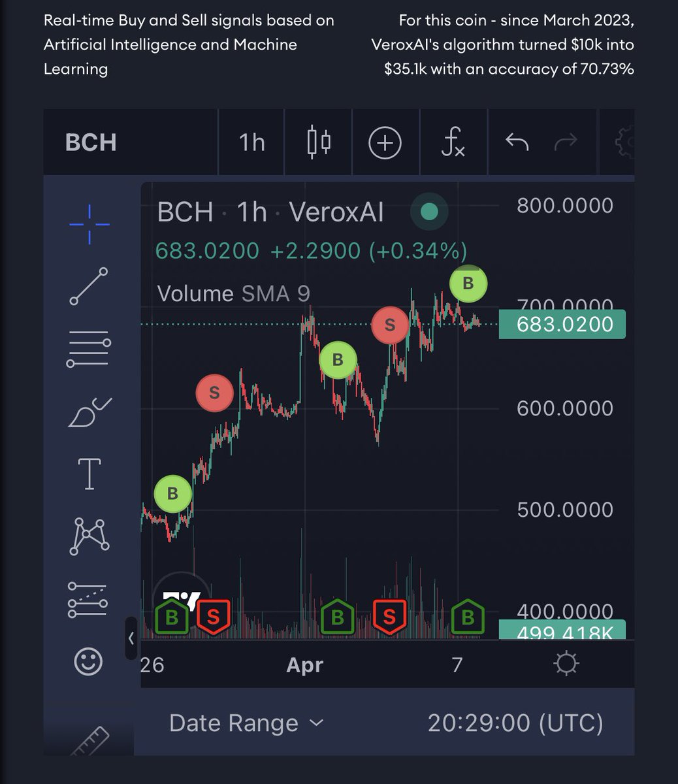Open the candlestick chart type selector
This screenshot has width=678, height=784.
click(319, 142)
